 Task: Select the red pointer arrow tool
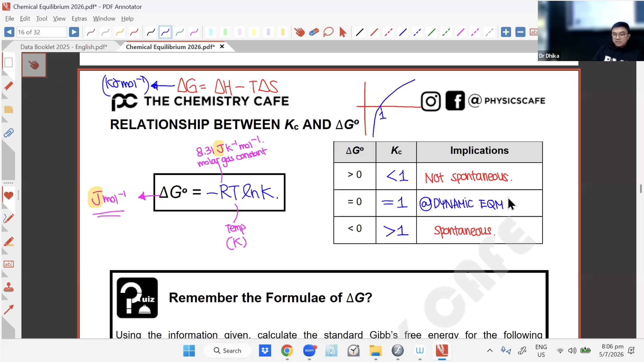click(343, 32)
